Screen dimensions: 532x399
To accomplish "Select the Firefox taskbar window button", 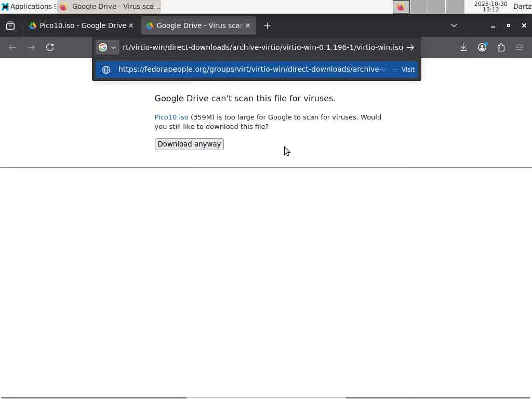I will [109, 7].
